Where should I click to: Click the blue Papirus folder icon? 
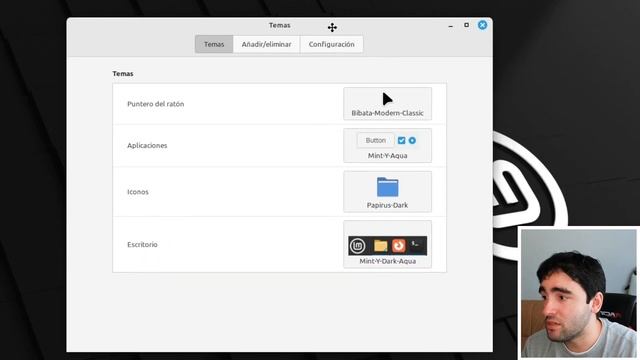(387, 187)
